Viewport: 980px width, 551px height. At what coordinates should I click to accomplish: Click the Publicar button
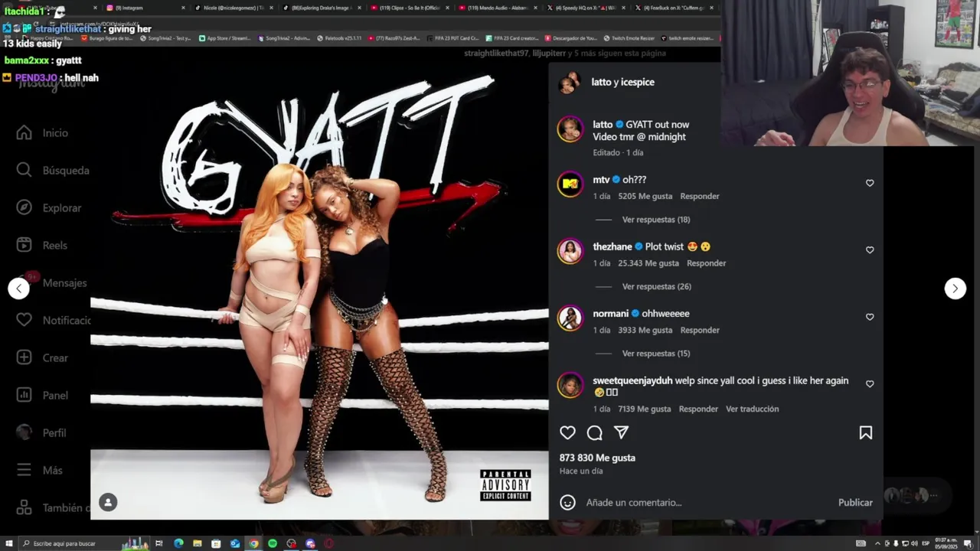[855, 503]
